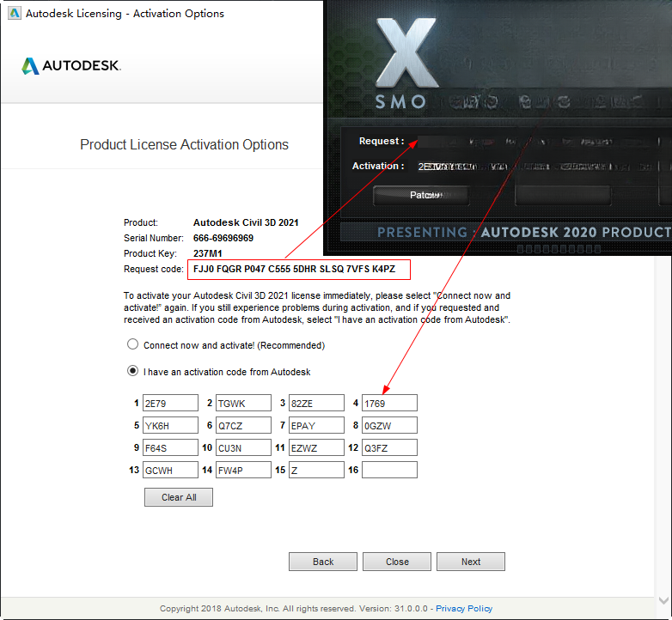Click the Autodesk icon in the title bar
The height and width of the screenshot is (620, 672).
[15, 13]
